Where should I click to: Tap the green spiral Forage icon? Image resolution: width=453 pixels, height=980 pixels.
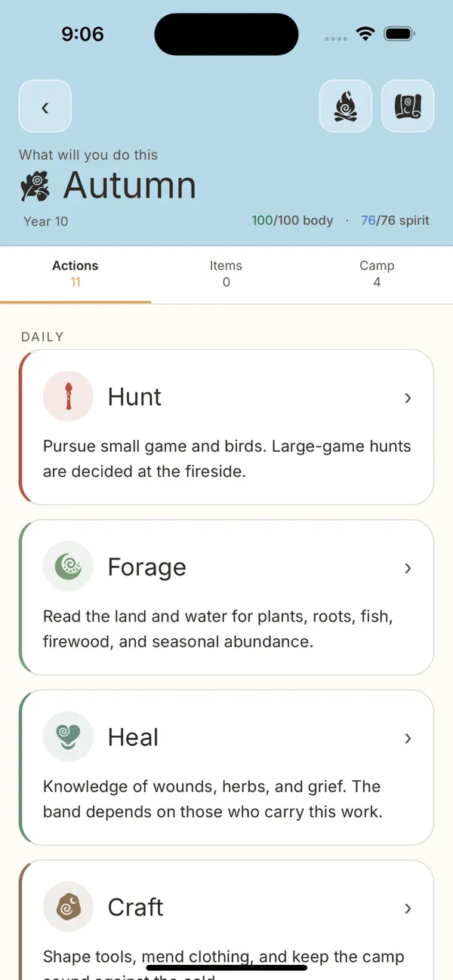pos(68,567)
